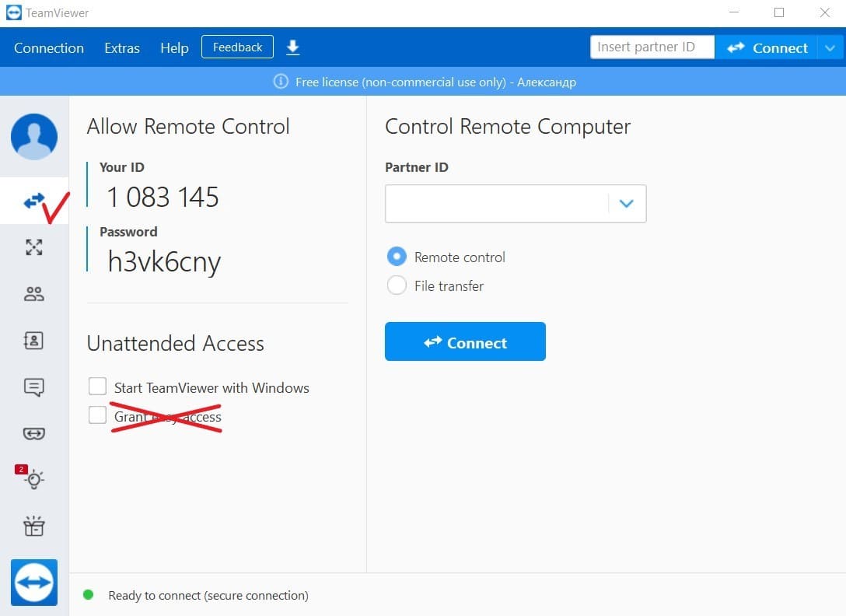Click the top-right Connect button
Image resolution: width=846 pixels, height=616 pixels.
tap(766, 47)
